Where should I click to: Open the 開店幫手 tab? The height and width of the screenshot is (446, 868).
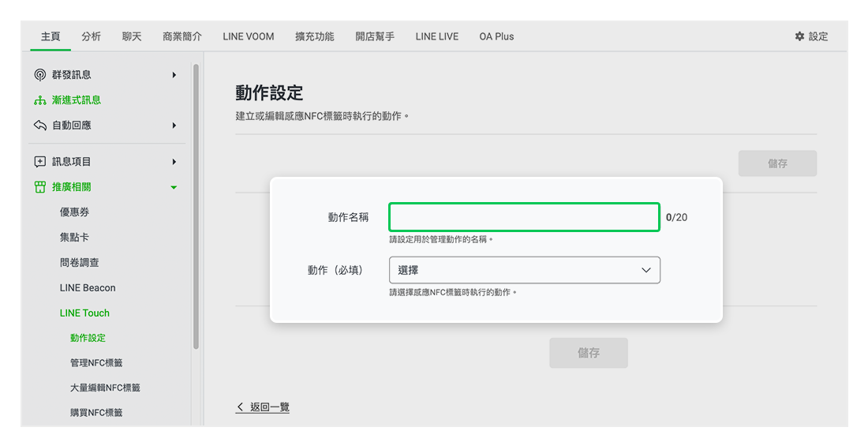375,36
